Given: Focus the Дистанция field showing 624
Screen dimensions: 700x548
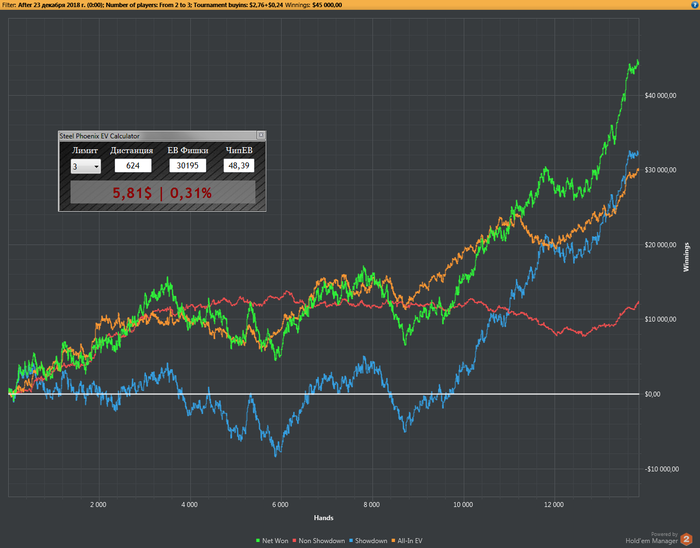Looking at the screenshot, I should tap(133, 166).
